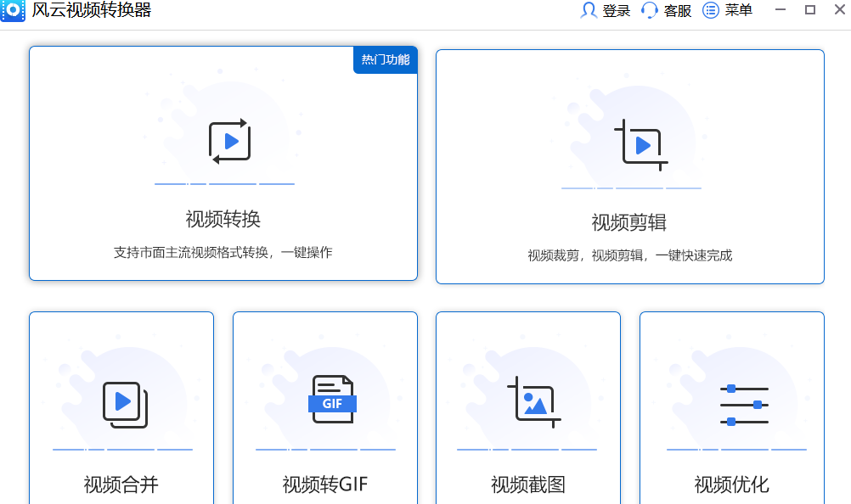The image size is (851, 504).
Task: Click the 登录 user profile icon
Action: [589, 10]
